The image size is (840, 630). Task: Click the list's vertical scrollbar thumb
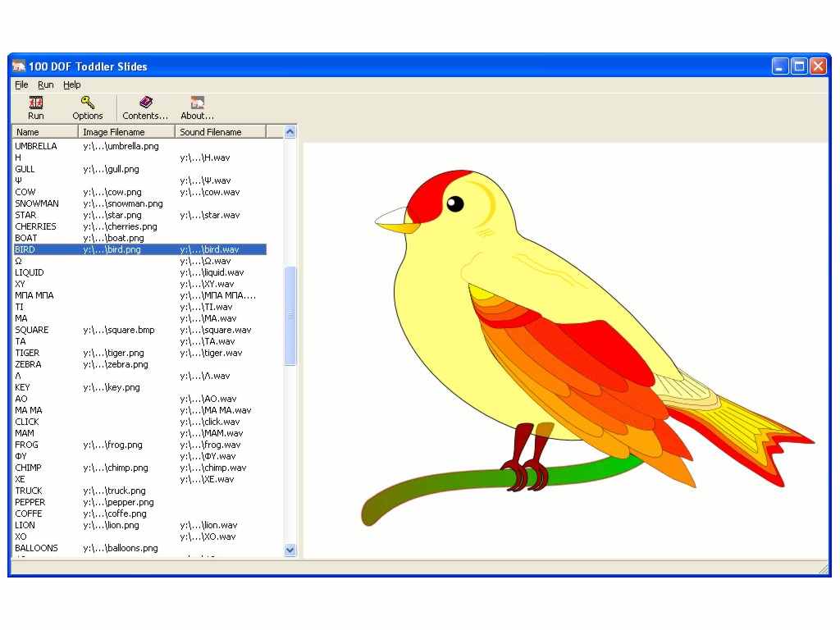290,316
